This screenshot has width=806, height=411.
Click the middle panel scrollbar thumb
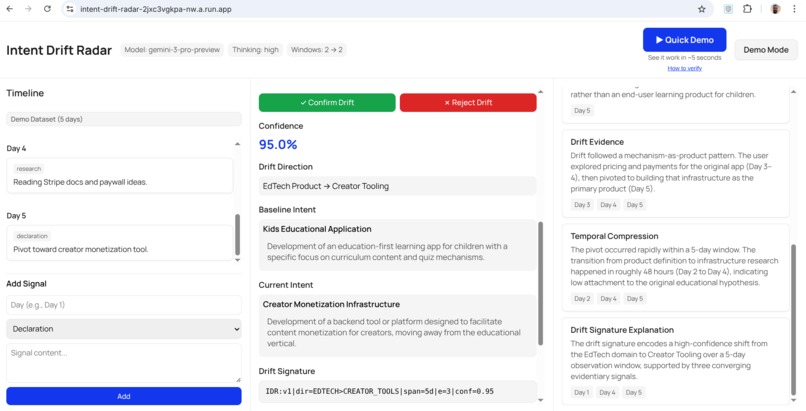(540, 284)
